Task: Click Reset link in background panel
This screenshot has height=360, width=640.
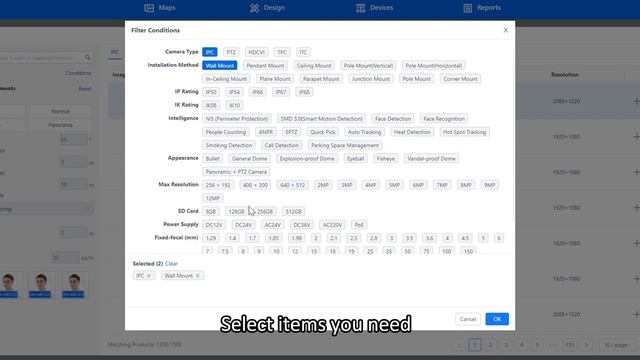Action: (85, 89)
